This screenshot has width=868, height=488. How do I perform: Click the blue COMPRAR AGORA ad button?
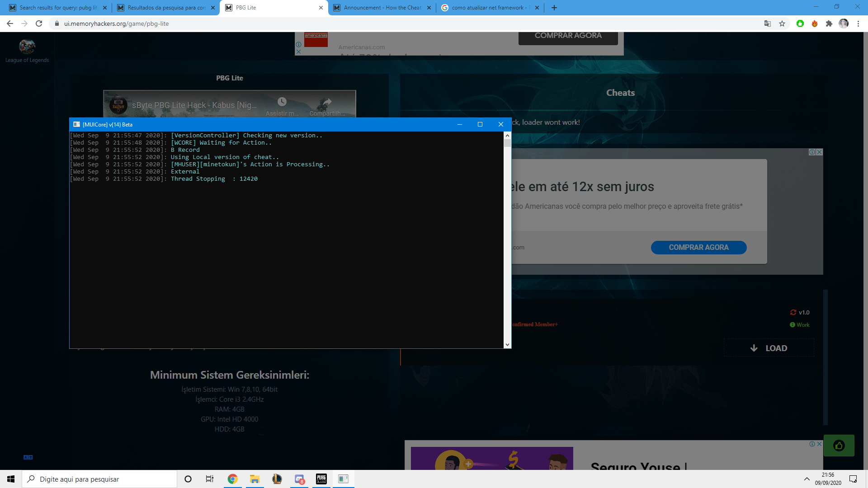tap(698, 248)
